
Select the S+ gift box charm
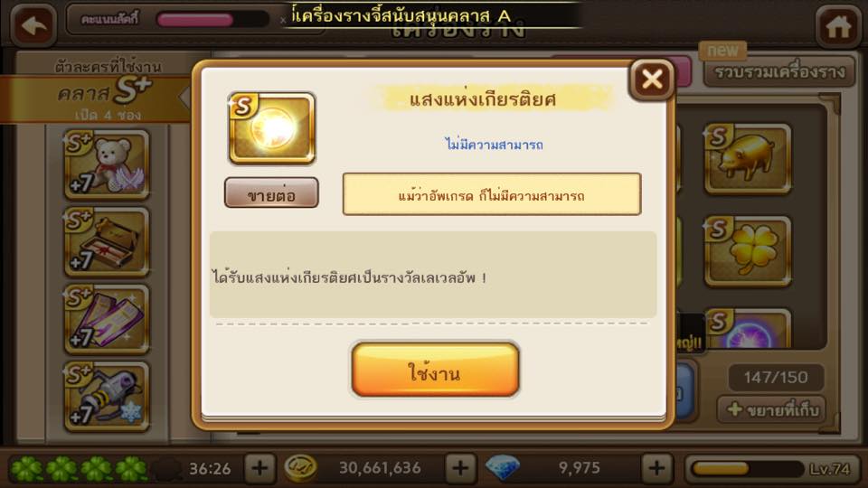click(x=107, y=242)
